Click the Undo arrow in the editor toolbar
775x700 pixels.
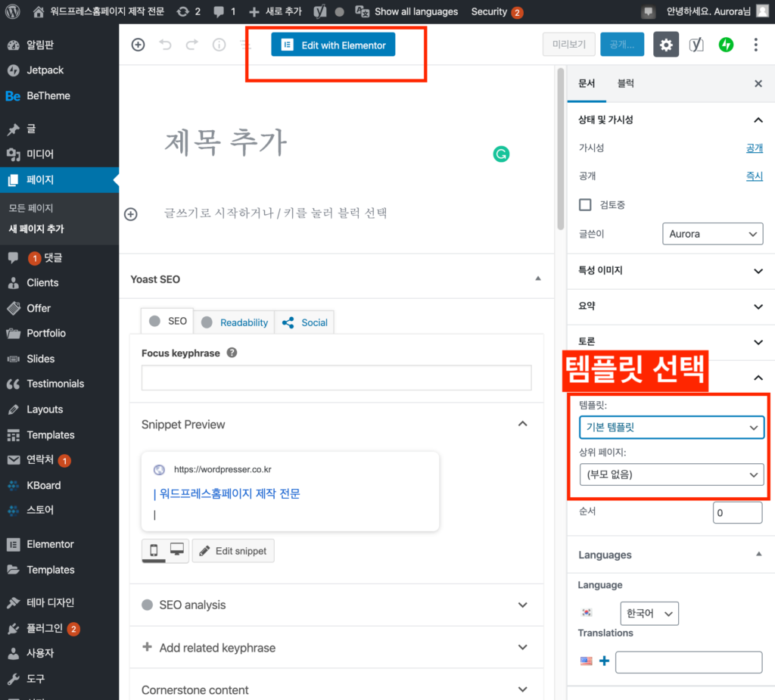(x=166, y=45)
